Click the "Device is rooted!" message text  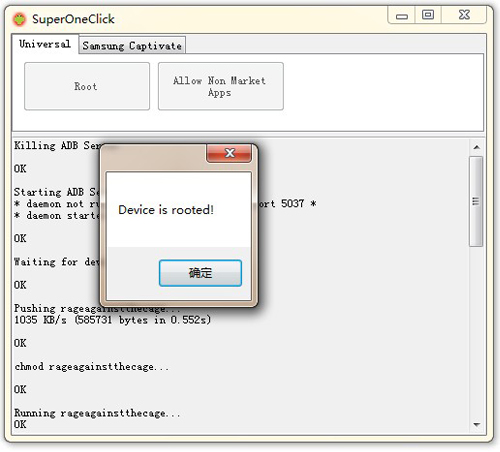tap(166, 210)
